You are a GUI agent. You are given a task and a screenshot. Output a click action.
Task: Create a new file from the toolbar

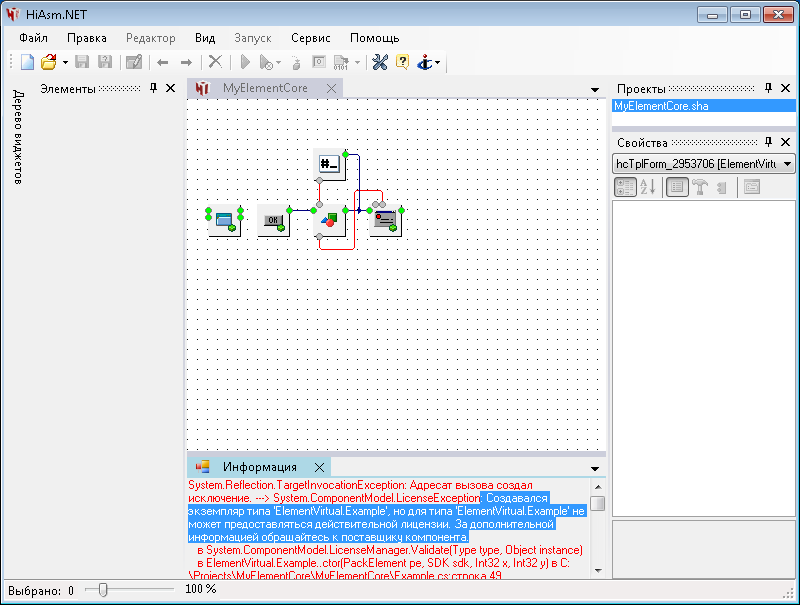pos(27,62)
